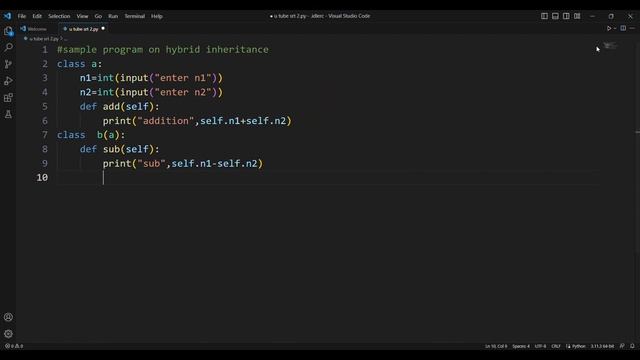Open the View menu

pos(82,16)
